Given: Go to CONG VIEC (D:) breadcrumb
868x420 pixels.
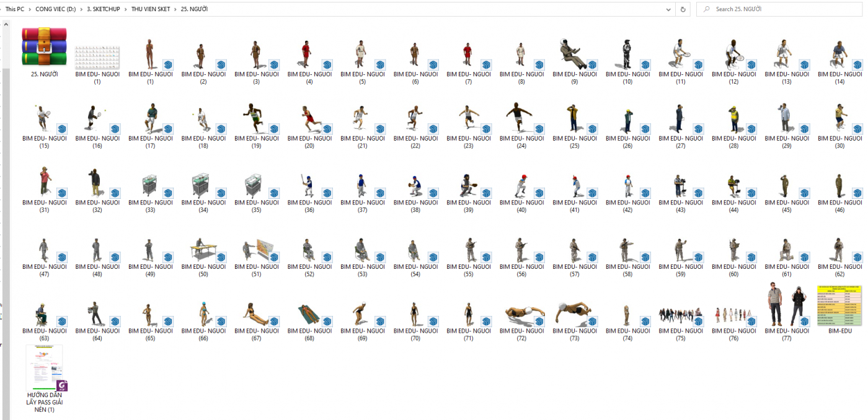Looking at the screenshot, I should click(55, 9).
